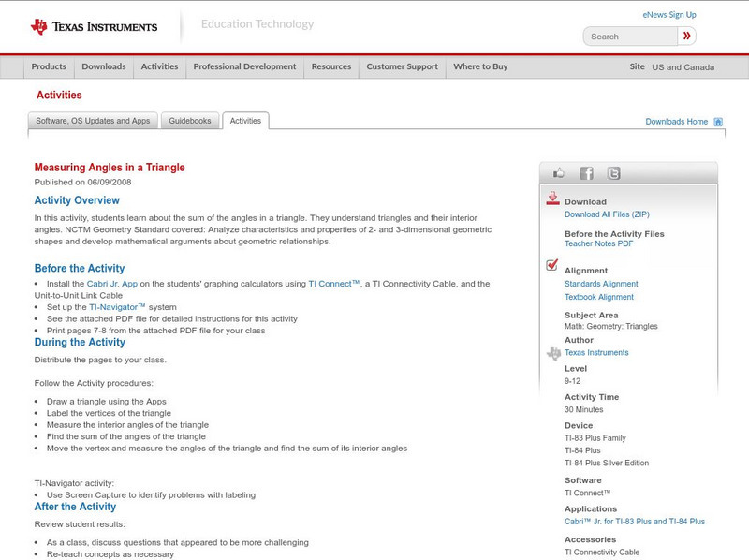Click the TI-84 Plus Silver Edition entry
749x560 pixels.
coord(607,463)
